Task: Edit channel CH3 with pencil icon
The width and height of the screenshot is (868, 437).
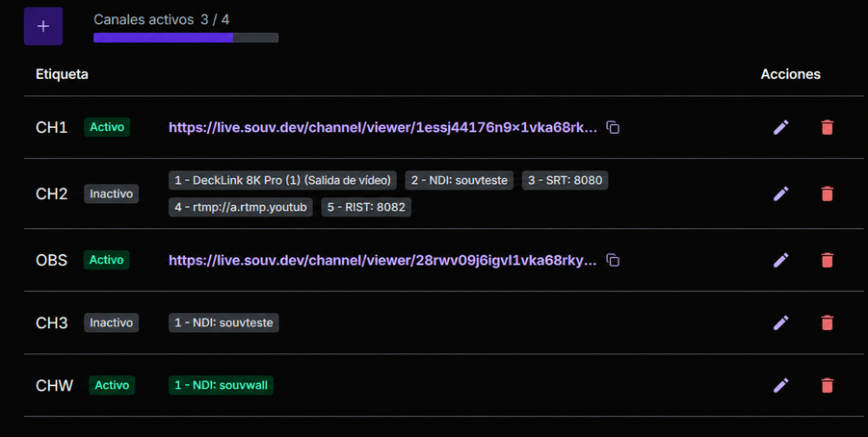Action: (780, 322)
